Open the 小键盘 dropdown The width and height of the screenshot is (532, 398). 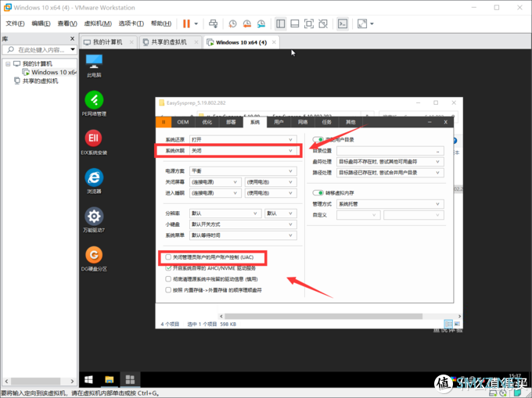[243, 224]
